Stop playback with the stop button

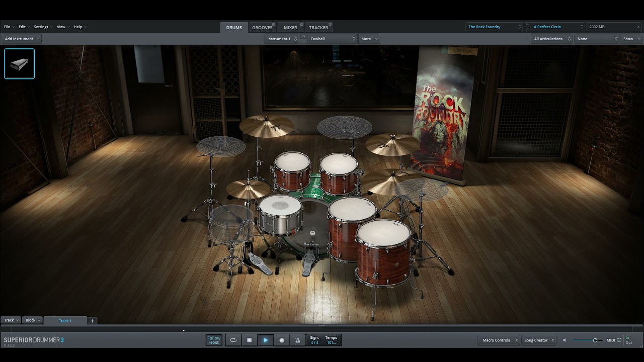click(250, 340)
